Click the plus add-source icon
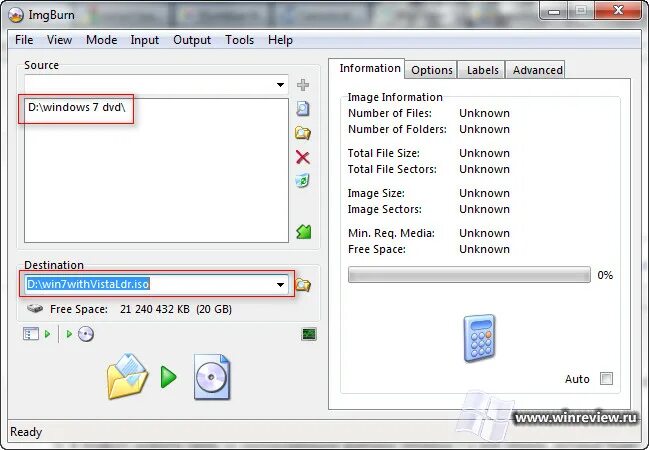The height and width of the screenshot is (450, 649). click(303, 85)
